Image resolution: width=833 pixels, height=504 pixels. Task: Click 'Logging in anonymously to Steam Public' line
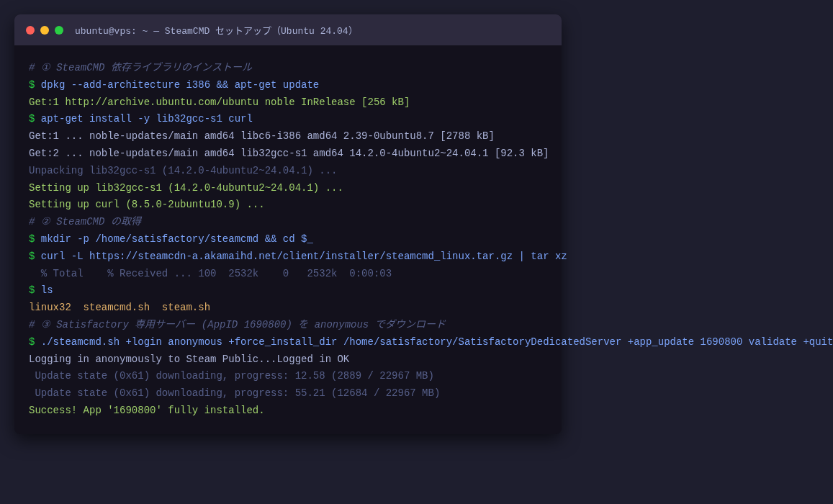click(189, 359)
